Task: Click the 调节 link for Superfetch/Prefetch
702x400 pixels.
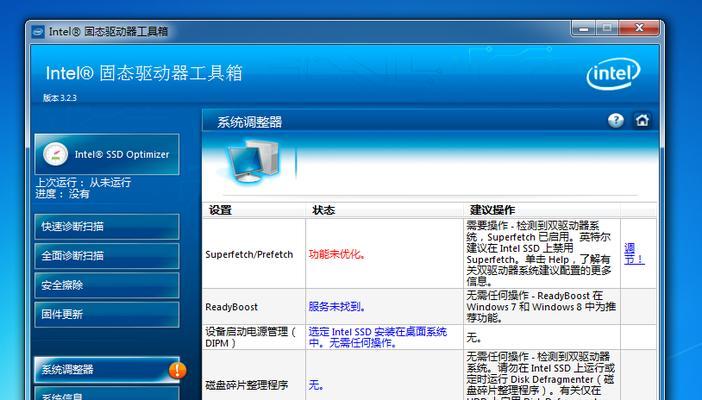Action: pos(634,254)
